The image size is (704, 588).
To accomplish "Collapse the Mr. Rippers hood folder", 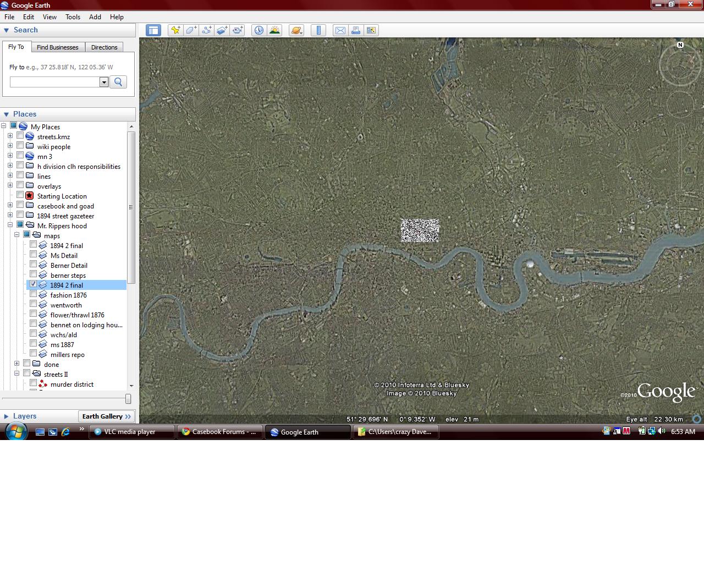I will [x=10, y=225].
